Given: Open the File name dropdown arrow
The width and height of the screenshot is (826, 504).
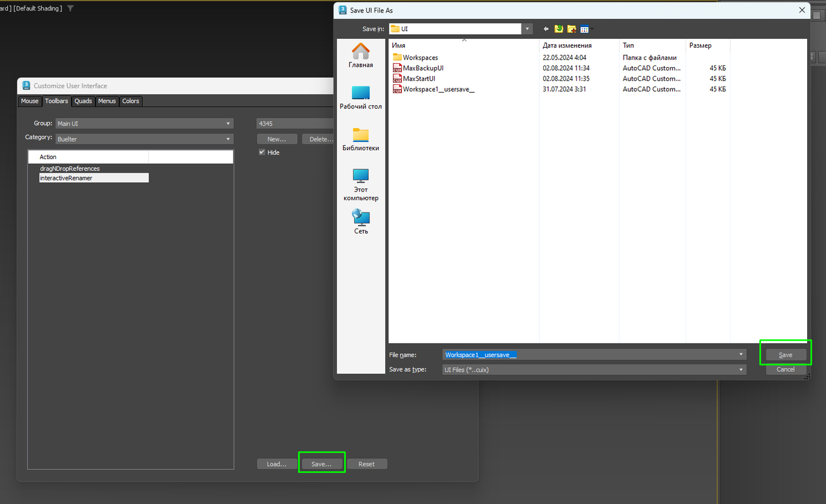Looking at the screenshot, I should [741, 355].
